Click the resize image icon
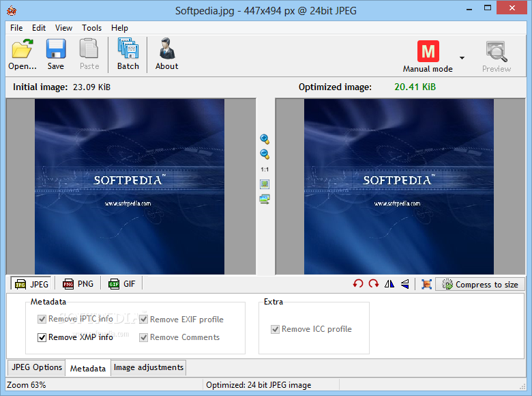The width and height of the screenshot is (532, 396). click(x=426, y=284)
